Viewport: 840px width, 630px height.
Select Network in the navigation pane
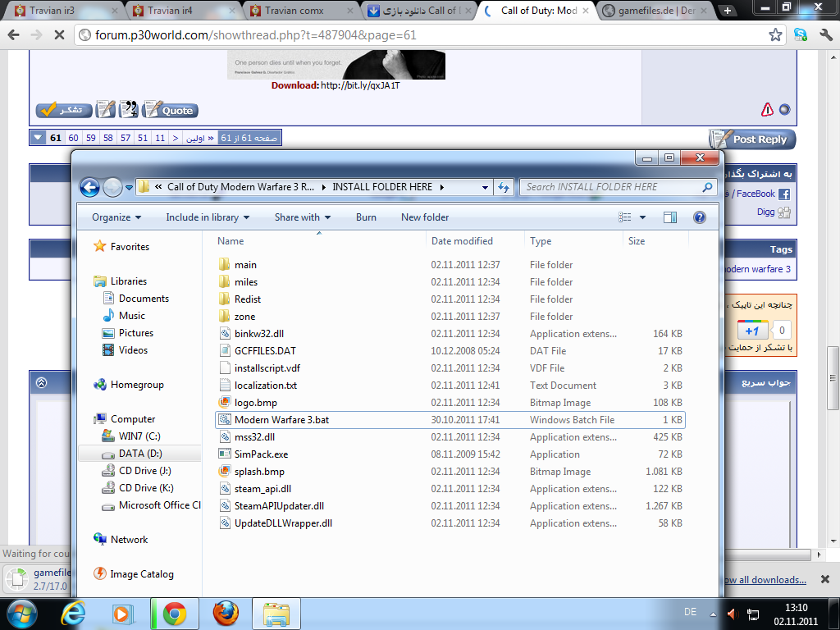tap(129, 540)
